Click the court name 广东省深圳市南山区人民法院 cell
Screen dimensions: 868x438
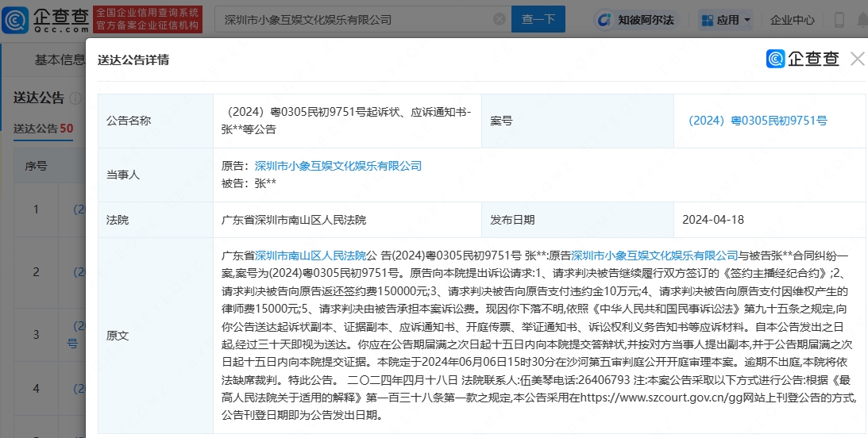(x=347, y=220)
